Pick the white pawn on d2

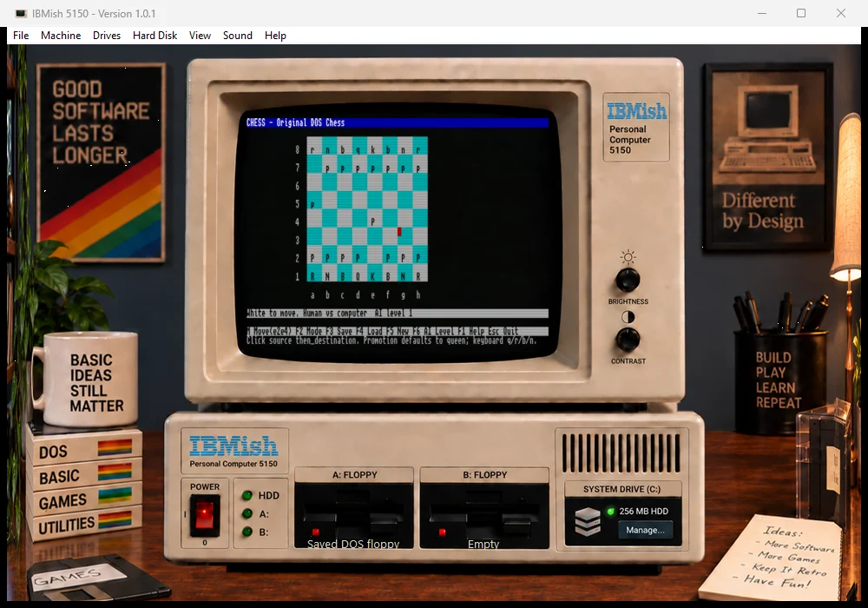coord(358,258)
